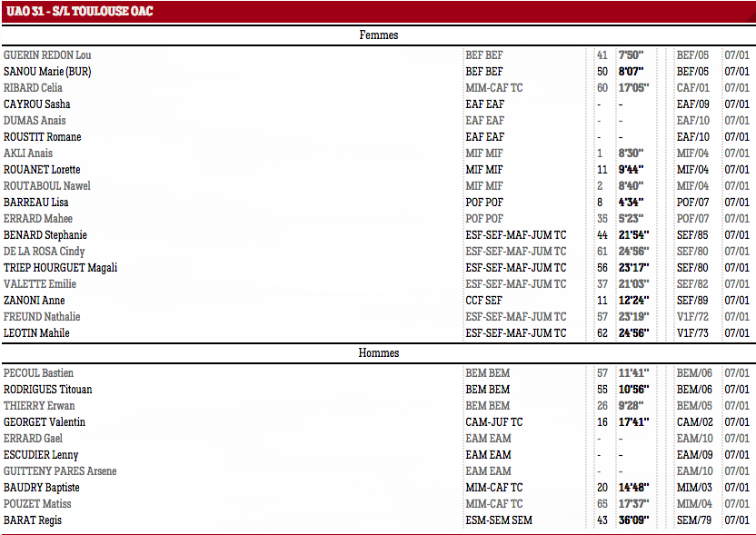This screenshot has height=535, width=756.
Task: Click rank 1 in AKLI Anais's row
Action: click(600, 154)
